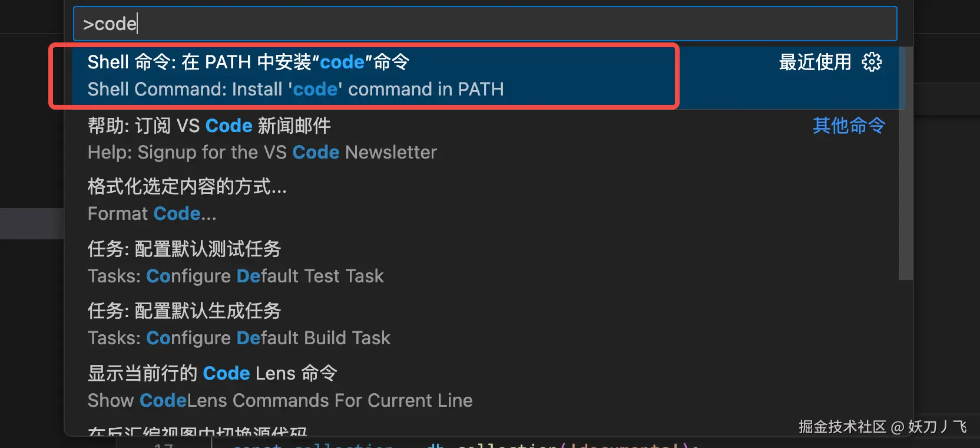Click the highlighted sidebar item at left edge
Viewport: 980px width, 448px height.
point(32,223)
